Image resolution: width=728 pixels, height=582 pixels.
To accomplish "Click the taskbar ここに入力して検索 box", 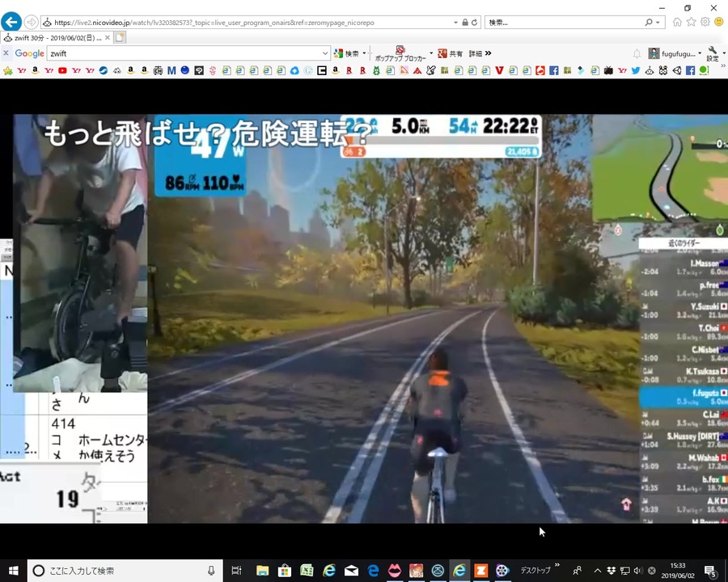I will coord(125,571).
